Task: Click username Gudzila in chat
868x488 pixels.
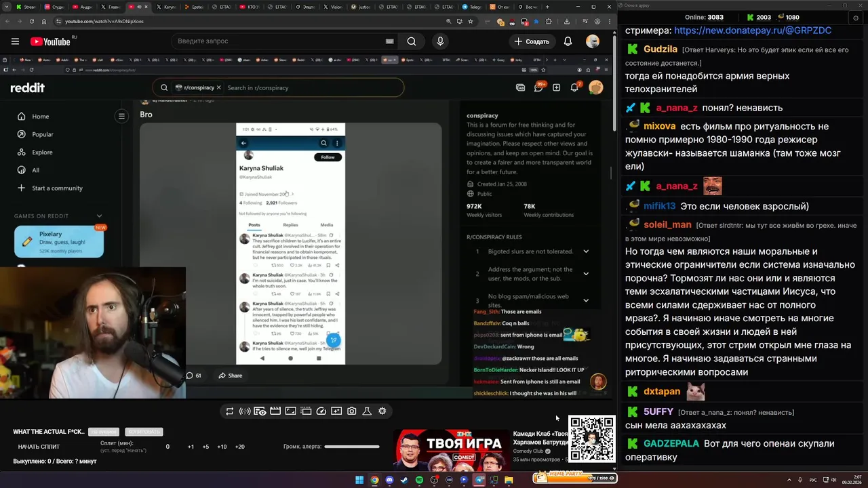Action: [660, 49]
